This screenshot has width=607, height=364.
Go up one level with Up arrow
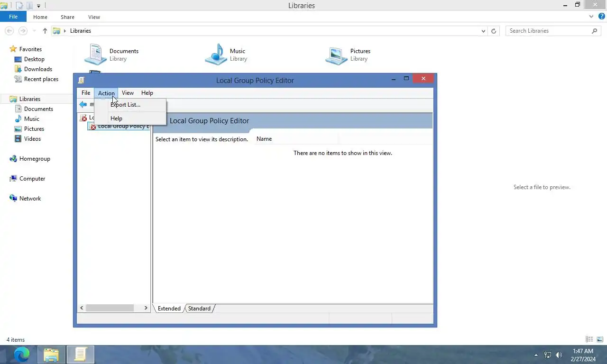45,31
